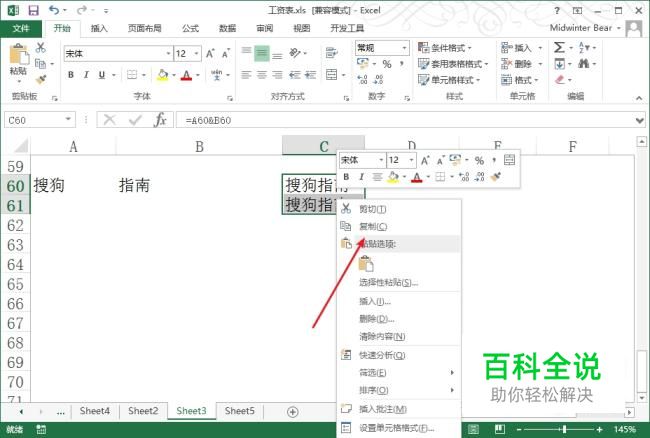This screenshot has height=438, width=650.
Task: Click the Wrap Text icon
Action: tap(331, 53)
